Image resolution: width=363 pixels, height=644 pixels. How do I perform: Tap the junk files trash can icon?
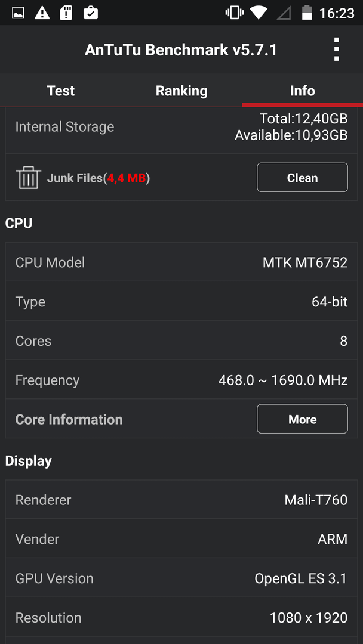click(x=29, y=178)
